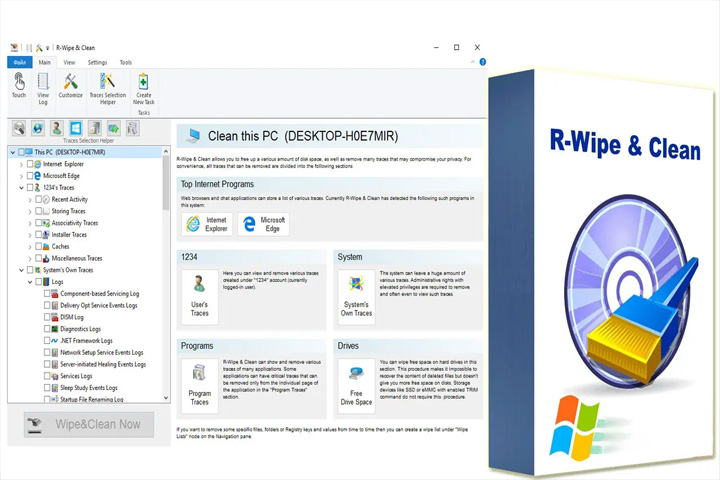The height and width of the screenshot is (480, 720).
Task: Open Program Traces tile
Action: coord(199,386)
